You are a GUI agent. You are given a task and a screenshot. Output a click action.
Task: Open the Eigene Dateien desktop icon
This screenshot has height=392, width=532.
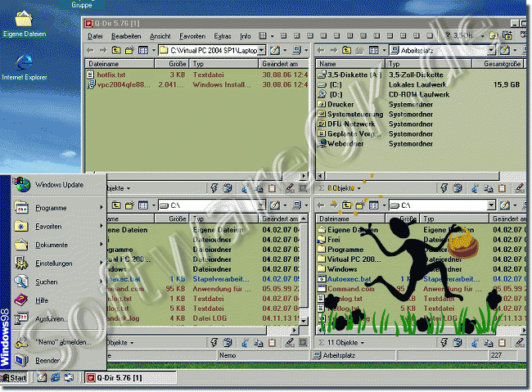tap(24, 24)
